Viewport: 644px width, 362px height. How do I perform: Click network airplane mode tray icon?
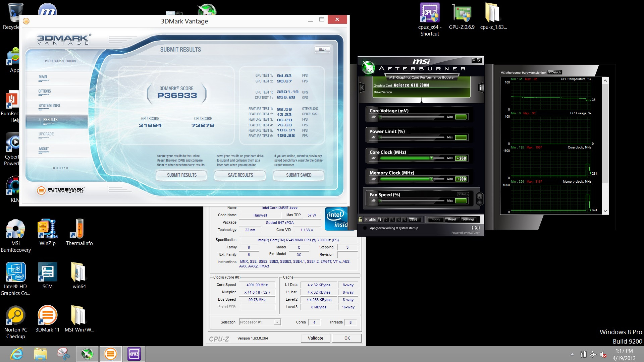593,354
